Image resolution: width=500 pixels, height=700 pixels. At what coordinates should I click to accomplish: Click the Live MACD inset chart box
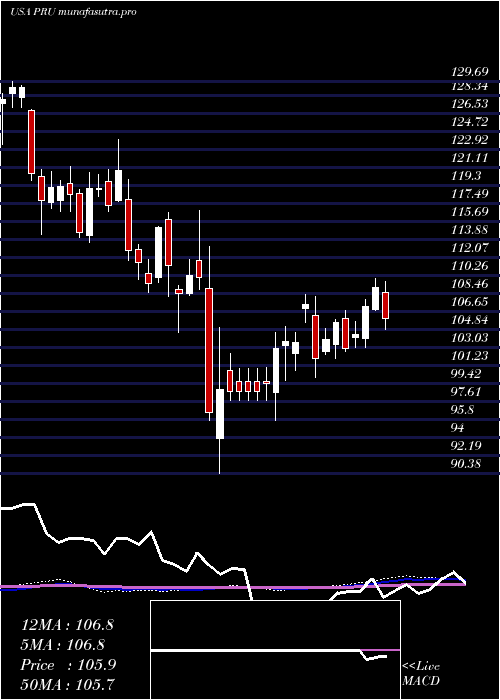click(275, 650)
